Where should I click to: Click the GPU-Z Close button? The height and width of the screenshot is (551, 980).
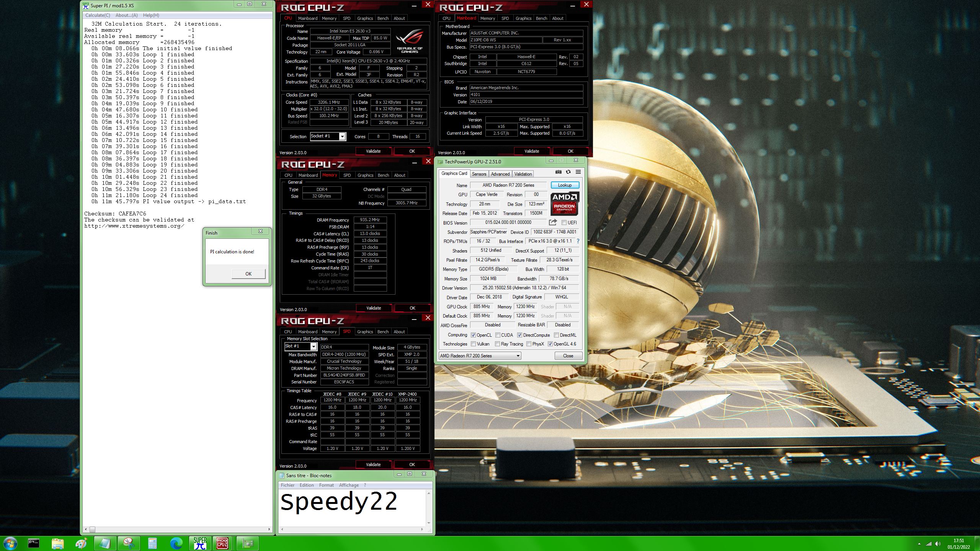point(568,356)
